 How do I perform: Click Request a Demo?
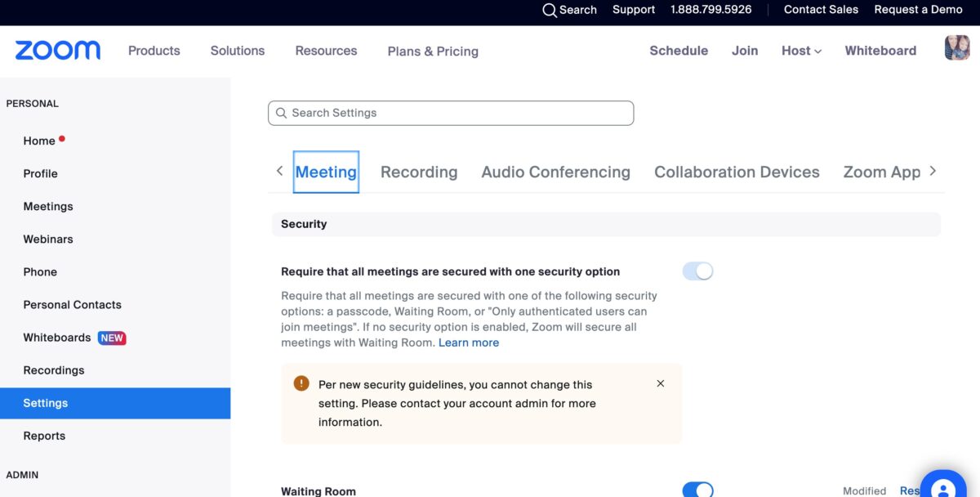[x=919, y=10]
